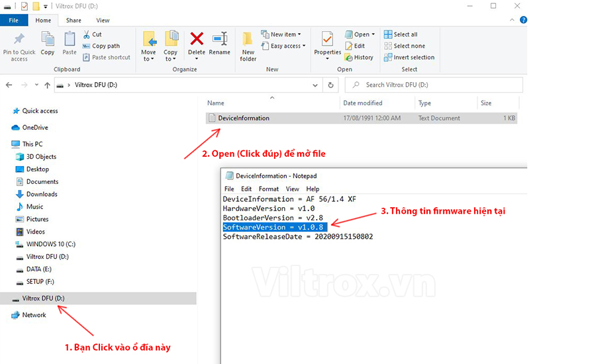Image resolution: width=596 pixels, height=364 pixels.
Task: Click the Properties icon
Action: pyautogui.click(x=327, y=39)
